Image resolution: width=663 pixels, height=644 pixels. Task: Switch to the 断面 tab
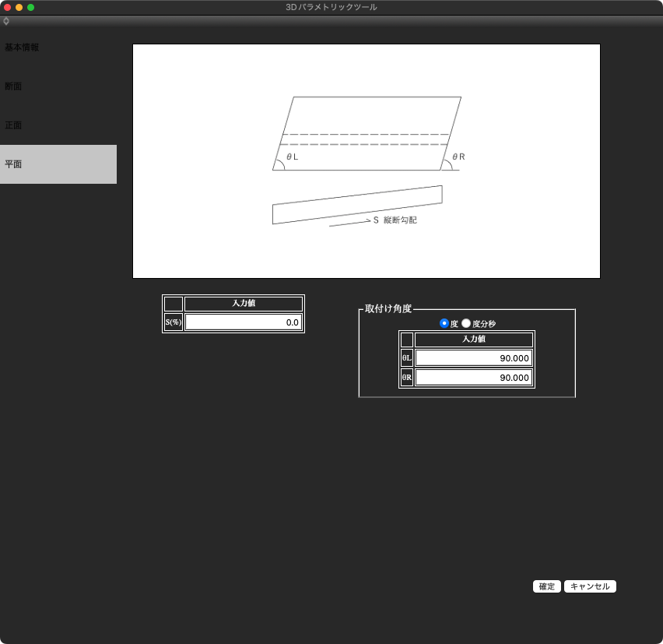pos(13,86)
